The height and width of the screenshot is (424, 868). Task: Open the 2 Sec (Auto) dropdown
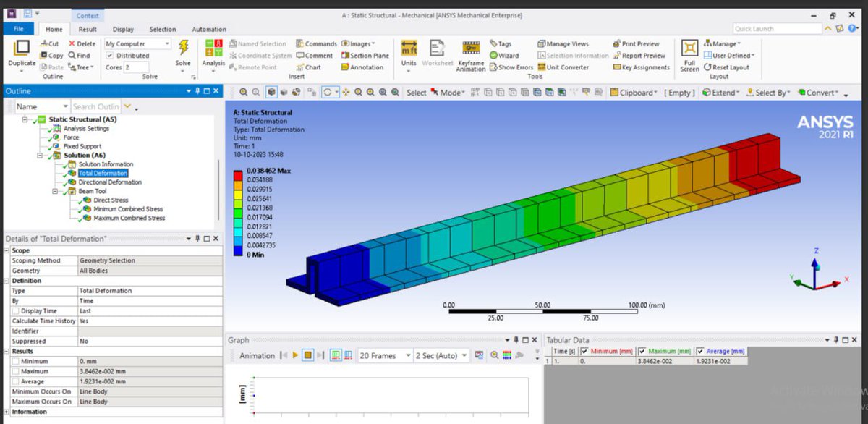click(x=441, y=355)
